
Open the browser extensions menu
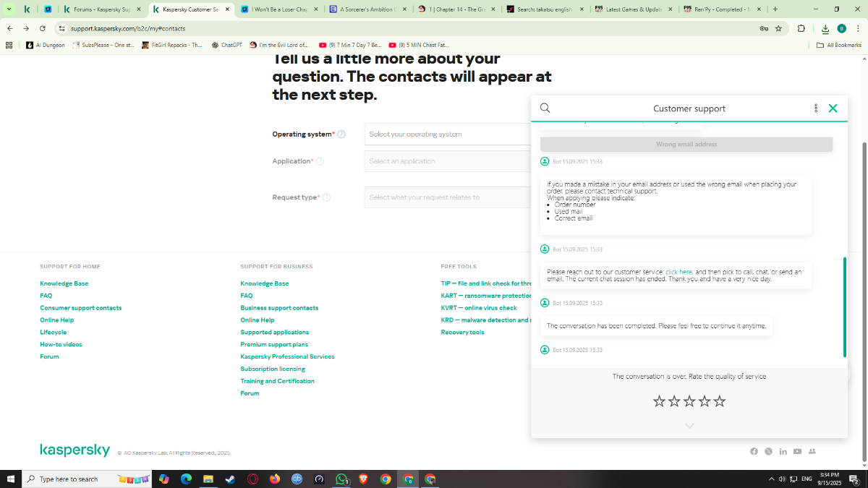click(x=801, y=28)
